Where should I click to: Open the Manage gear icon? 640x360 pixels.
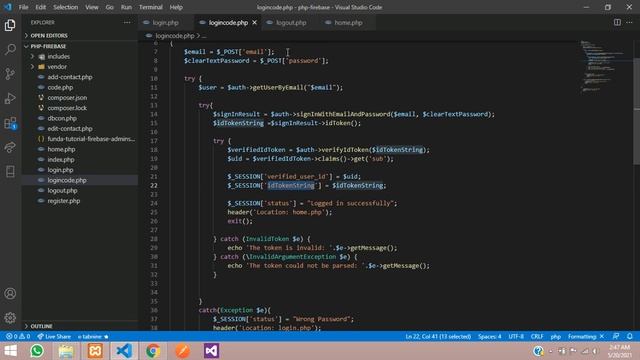click(10, 318)
